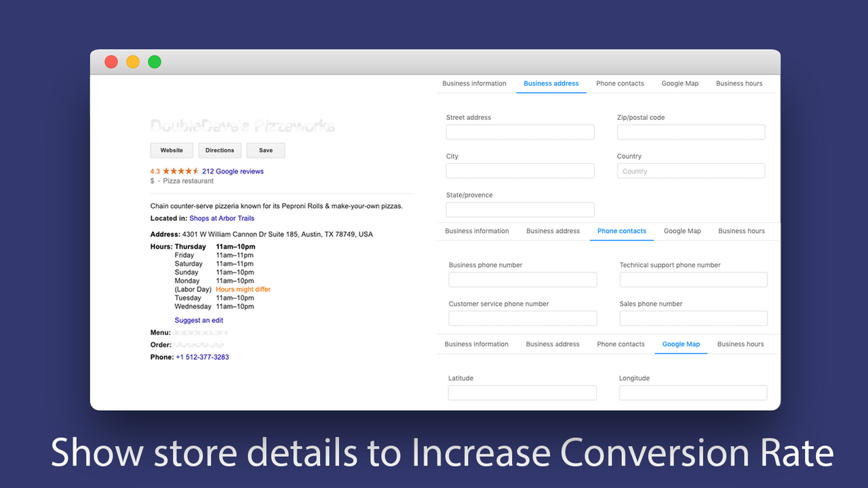Focus the Technical support phone number field
868x488 pixels.
pyautogui.click(x=694, y=280)
